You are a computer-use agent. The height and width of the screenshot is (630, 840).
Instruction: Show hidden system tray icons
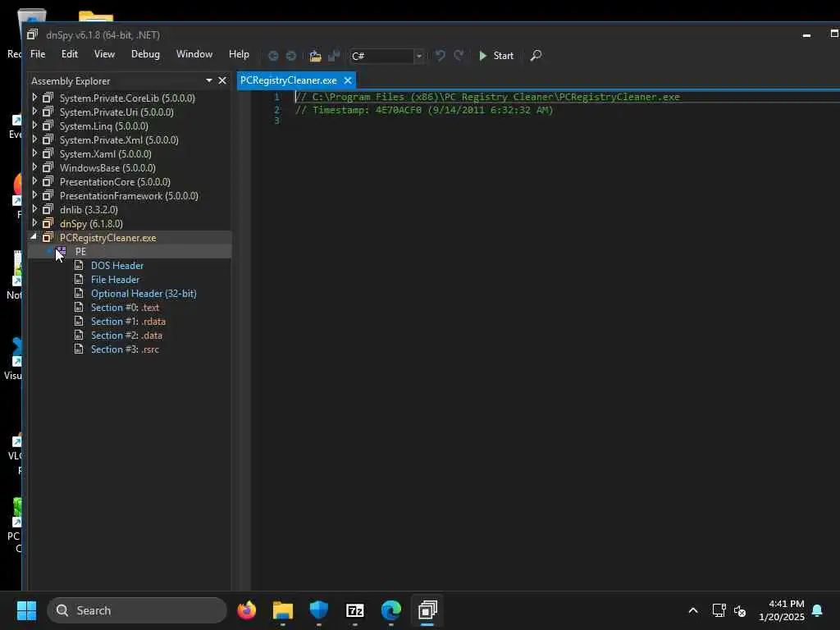coord(692,610)
